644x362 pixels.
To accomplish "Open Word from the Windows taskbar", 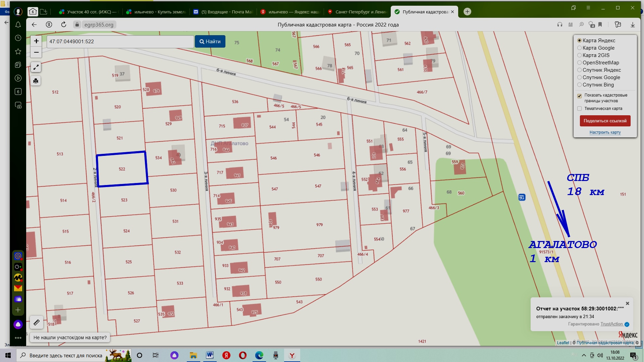I will coord(210,355).
